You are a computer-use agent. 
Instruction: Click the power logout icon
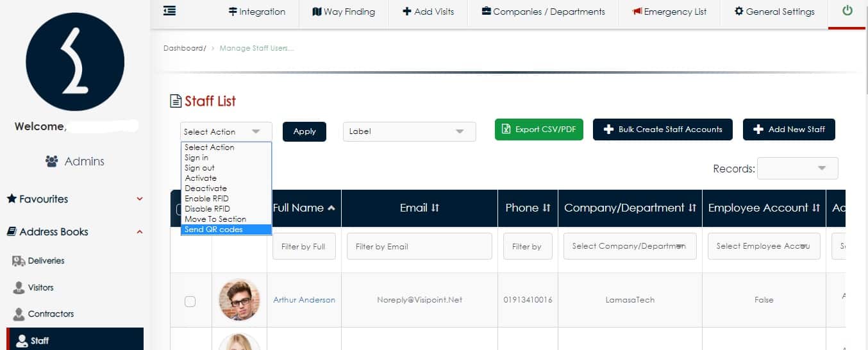[847, 11]
